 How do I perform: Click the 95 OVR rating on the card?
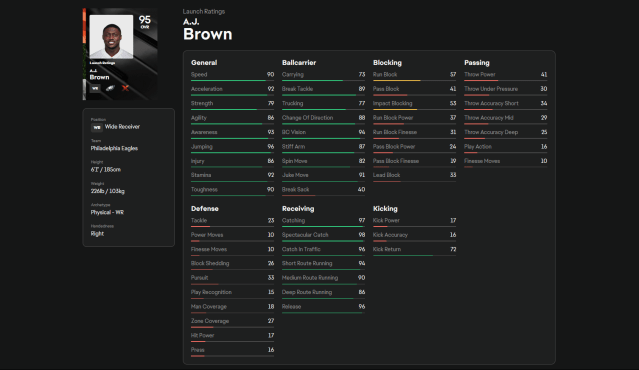pos(144,22)
